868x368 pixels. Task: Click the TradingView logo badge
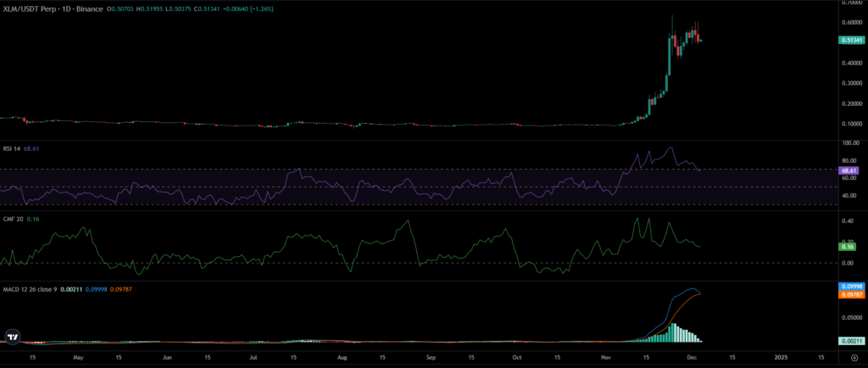coord(12,337)
